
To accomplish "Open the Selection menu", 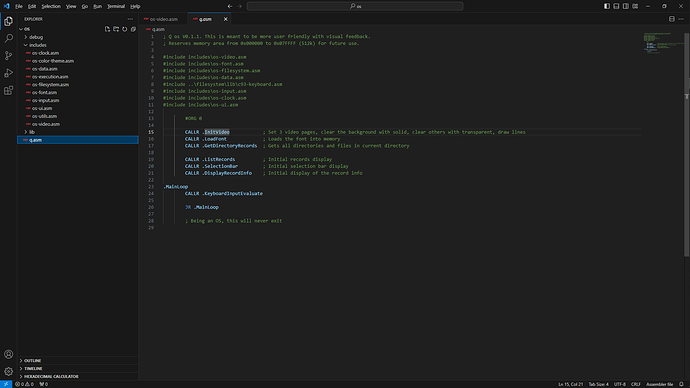I will [51, 6].
